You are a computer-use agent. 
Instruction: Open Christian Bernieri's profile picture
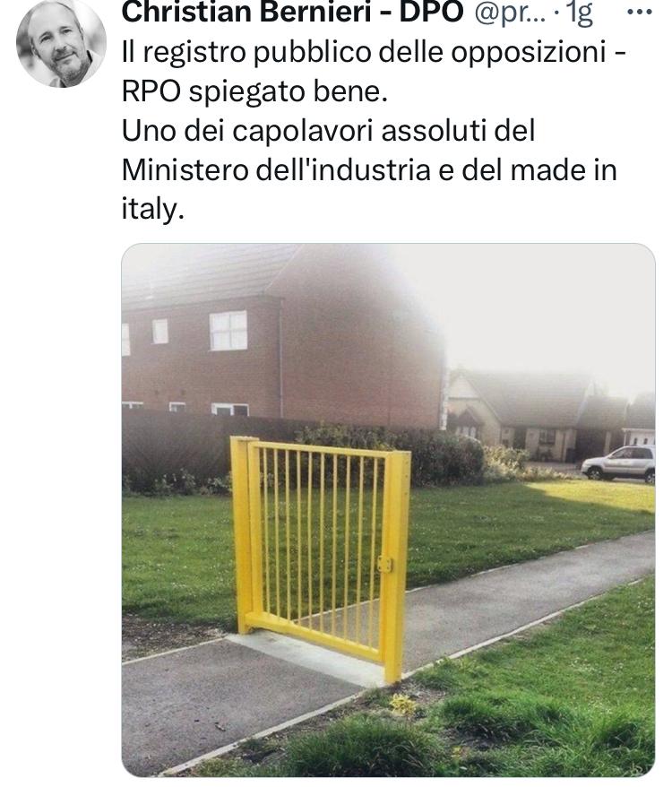(x=61, y=43)
